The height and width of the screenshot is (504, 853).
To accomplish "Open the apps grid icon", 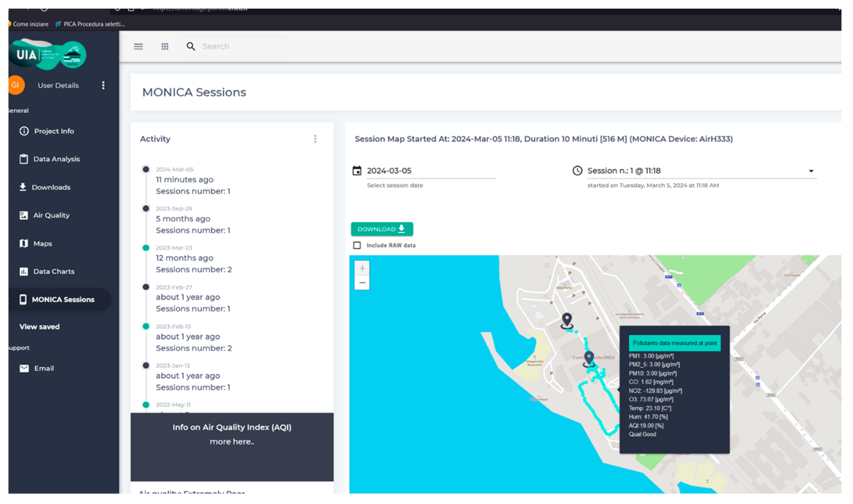I will tap(165, 46).
